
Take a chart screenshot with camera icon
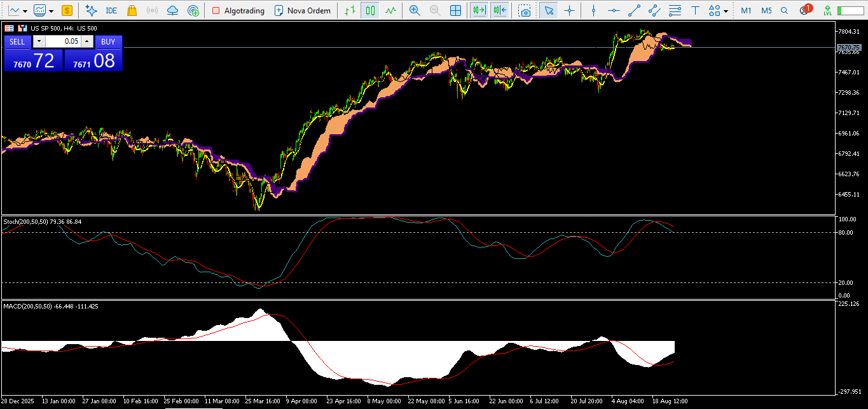525,11
